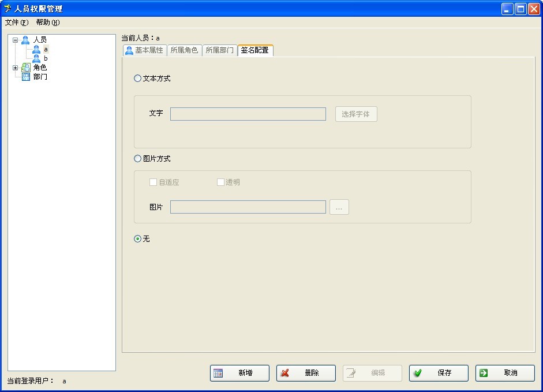Viewport: 543px width, 392px height.
Task: Expand the 角色 tree node
Action: click(x=15, y=68)
